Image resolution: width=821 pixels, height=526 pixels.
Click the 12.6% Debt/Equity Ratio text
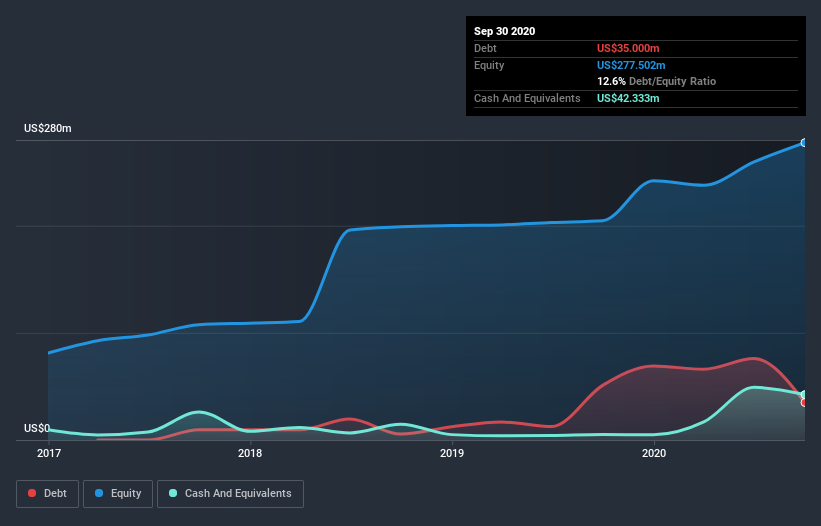tap(656, 81)
